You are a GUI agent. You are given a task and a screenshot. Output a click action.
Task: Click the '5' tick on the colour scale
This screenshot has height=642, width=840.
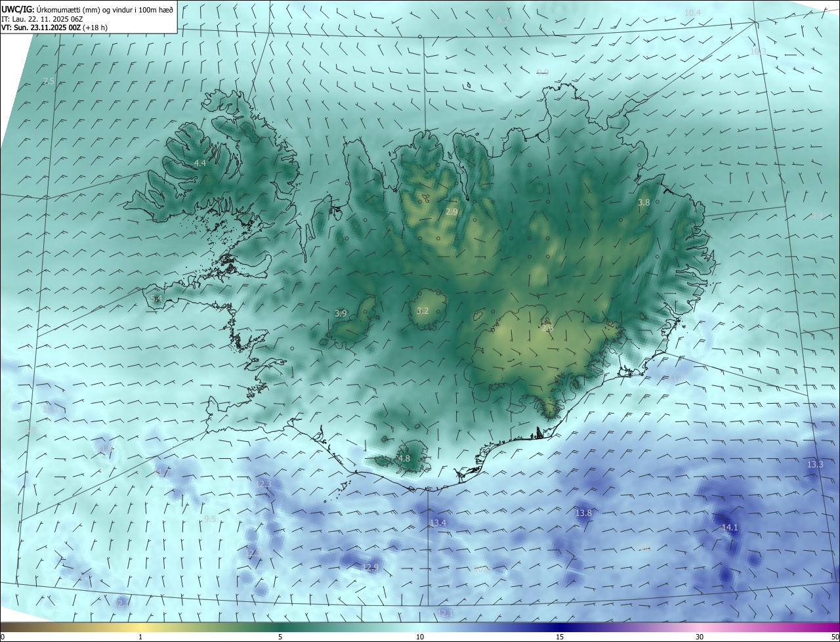coord(280,637)
